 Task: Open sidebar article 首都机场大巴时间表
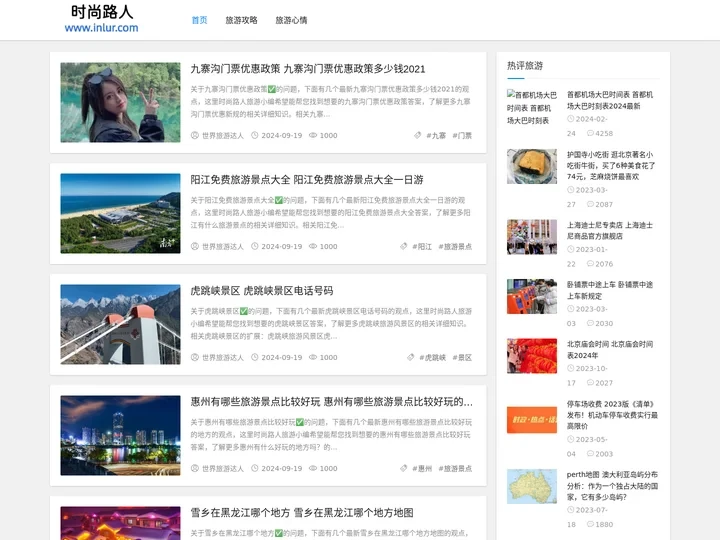[610, 100]
